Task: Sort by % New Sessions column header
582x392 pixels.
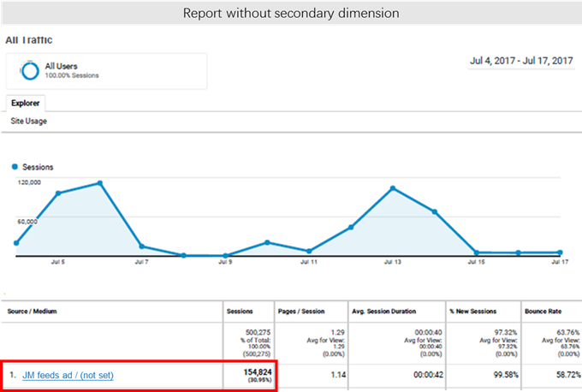Action: pyautogui.click(x=472, y=311)
